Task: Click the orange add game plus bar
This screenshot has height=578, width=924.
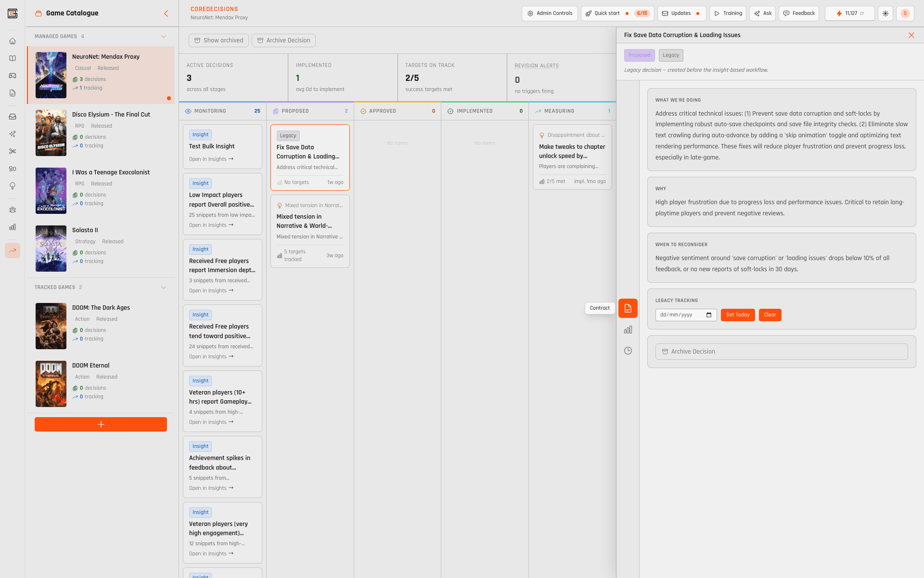Action: [101, 424]
